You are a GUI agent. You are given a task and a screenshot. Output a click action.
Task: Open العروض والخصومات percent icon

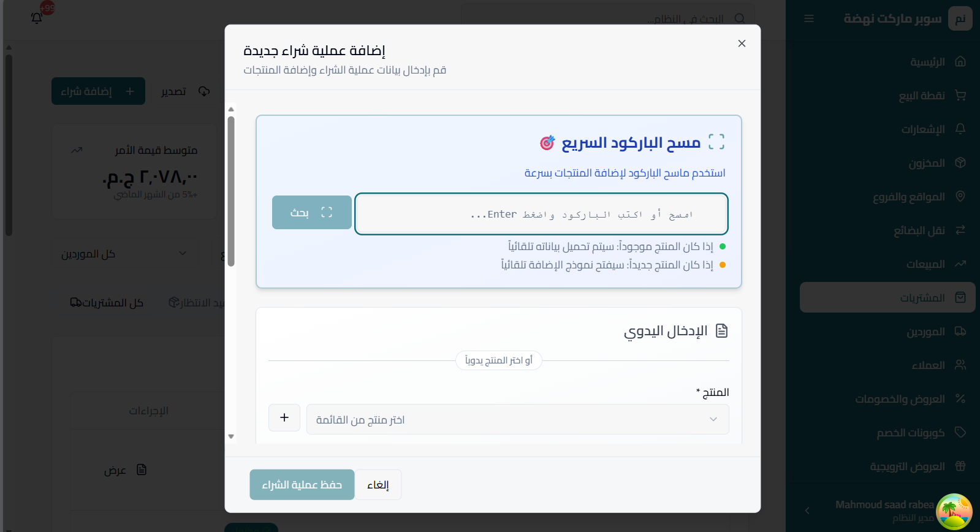coord(960,399)
